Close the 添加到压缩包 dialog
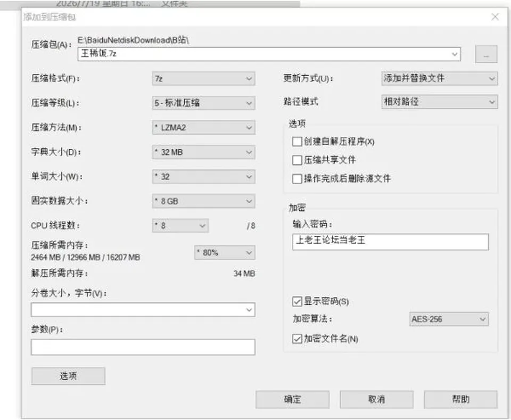The height and width of the screenshot is (420, 511). [x=495, y=17]
